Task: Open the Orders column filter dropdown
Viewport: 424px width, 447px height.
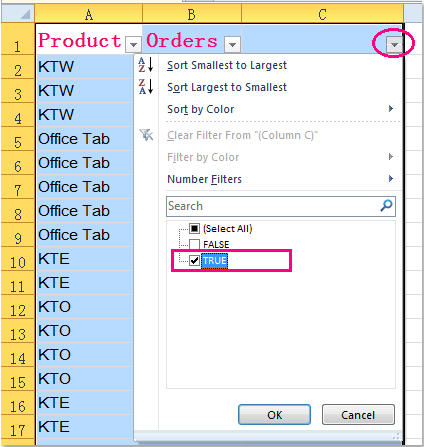Action: (x=232, y=44)
